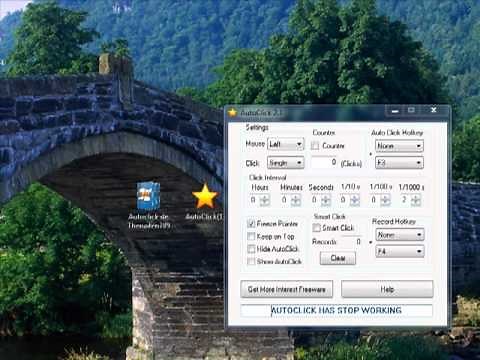Screen dimensions: 480x360
Task: Minimize the AutoClick window
Action: click(395, 111)
